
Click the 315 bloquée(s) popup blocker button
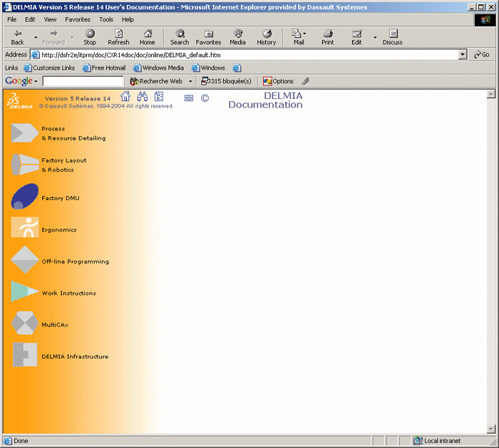coord(226,81)
